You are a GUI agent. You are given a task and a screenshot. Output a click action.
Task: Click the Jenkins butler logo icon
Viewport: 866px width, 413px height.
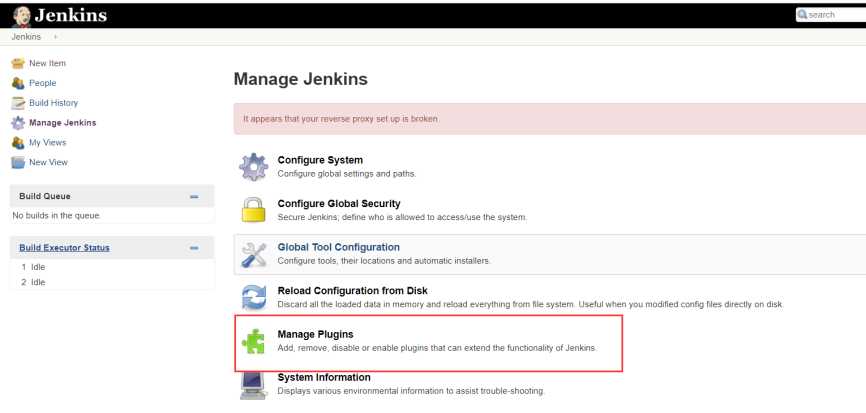click(x=21, y=16)
